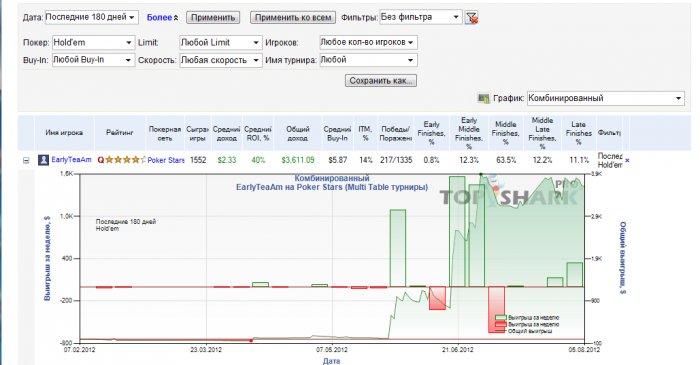Click the 1552 games played value

(x=198, y=160)
